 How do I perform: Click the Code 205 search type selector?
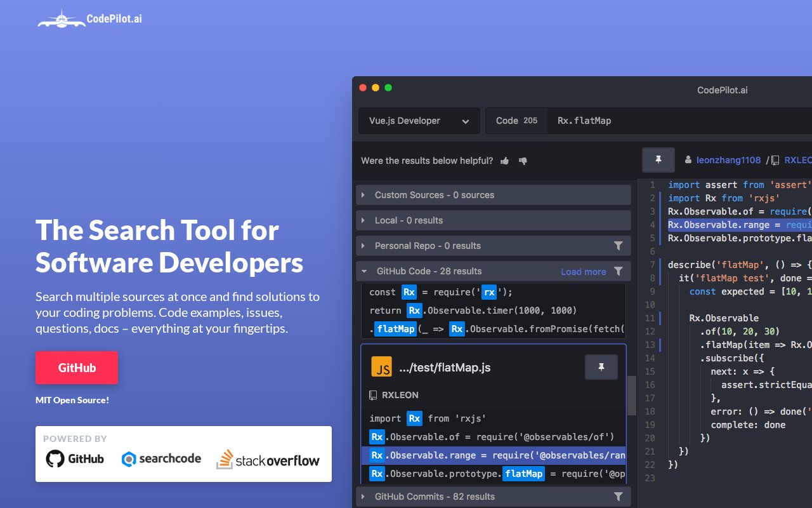pyautogui.click(x=516, y=121)
